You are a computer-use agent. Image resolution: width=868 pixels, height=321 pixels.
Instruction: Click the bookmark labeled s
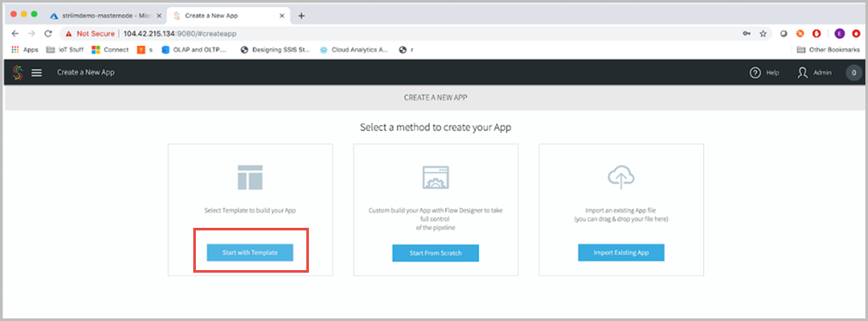(145, 50)
